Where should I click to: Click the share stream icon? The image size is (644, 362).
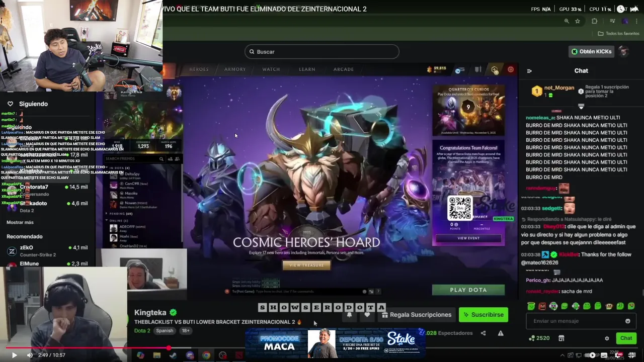[x=483, y=333]
